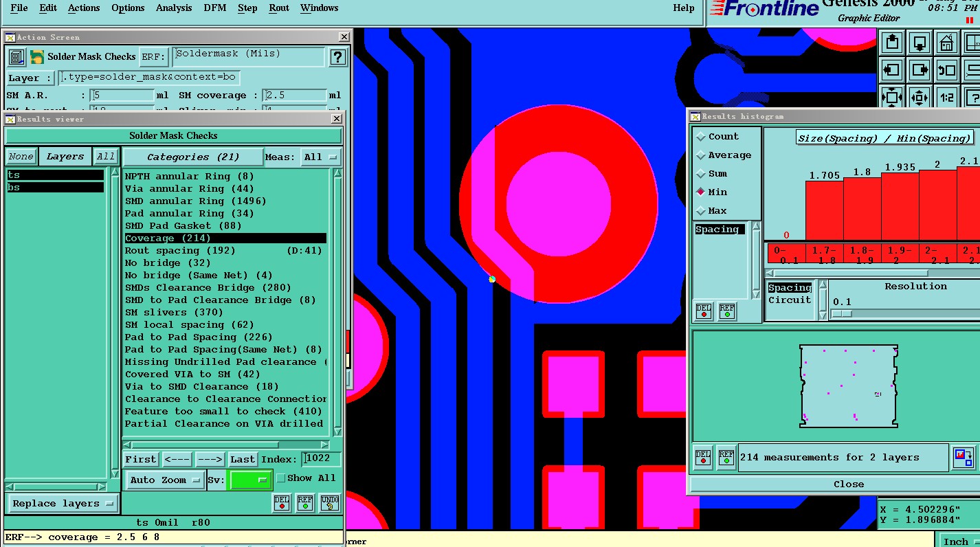Click REF icon beside 214 measurements text
The height and width of the screenshot is (547, 980).
[726, 458]
